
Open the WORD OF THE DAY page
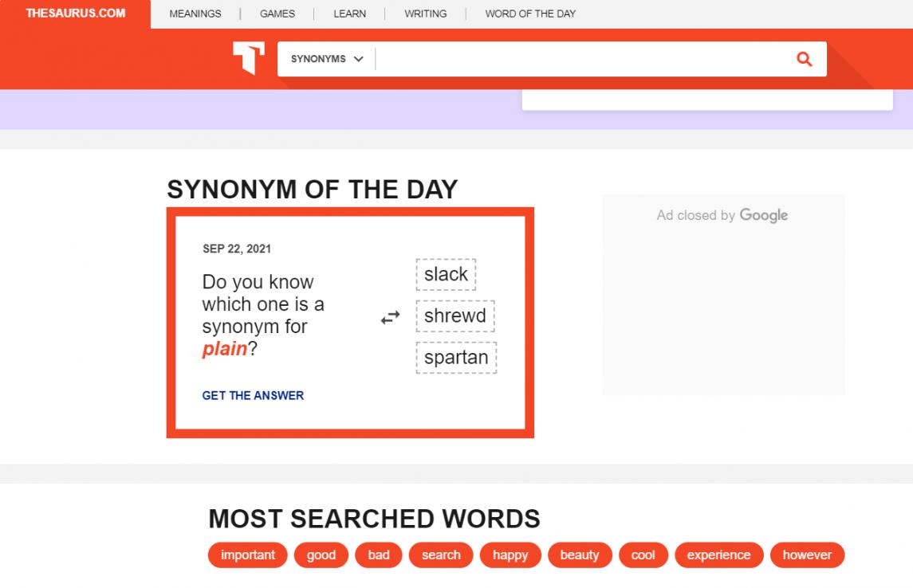(x=529, y=14)
